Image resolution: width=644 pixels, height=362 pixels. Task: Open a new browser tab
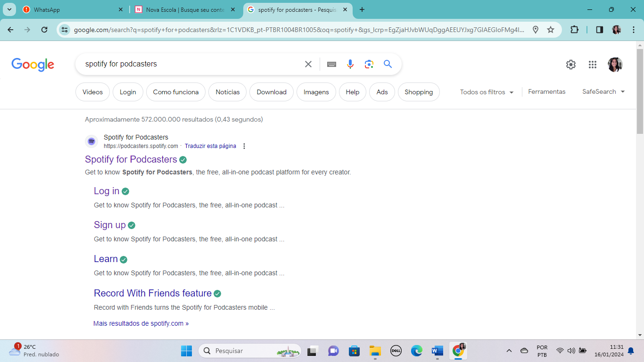pos(362,9)
